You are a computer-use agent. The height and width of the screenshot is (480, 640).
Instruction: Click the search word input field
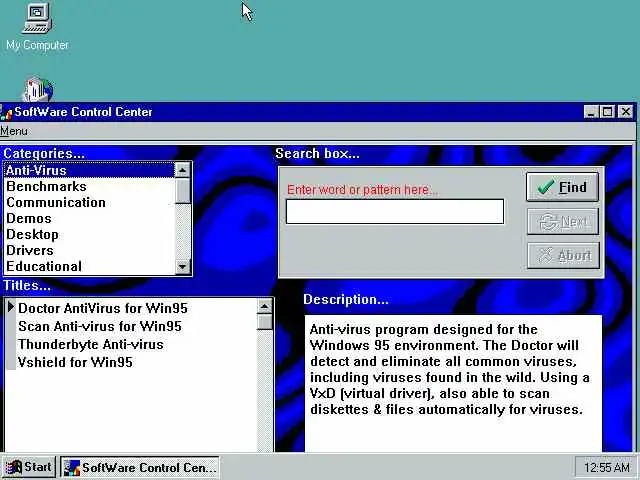[395, 211]
